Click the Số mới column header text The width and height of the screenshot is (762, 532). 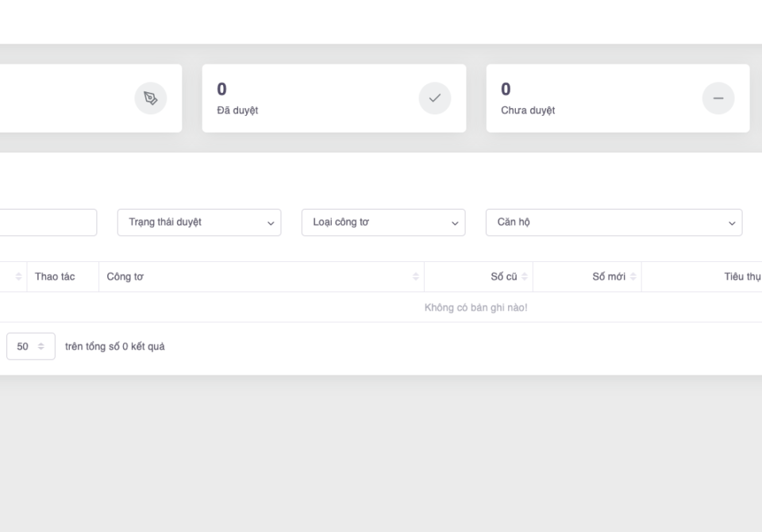(609, 277)
